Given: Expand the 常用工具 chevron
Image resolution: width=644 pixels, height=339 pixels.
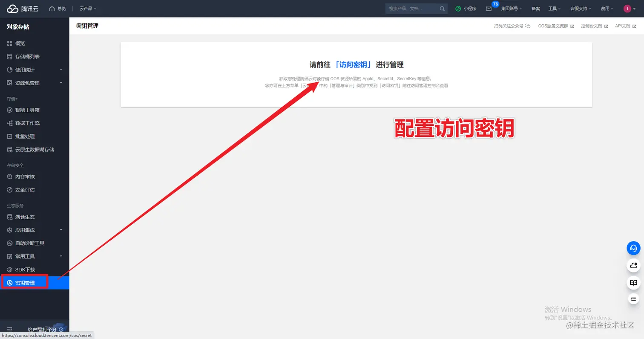Looking at the screenshot, I should click(x=61, y=256).
